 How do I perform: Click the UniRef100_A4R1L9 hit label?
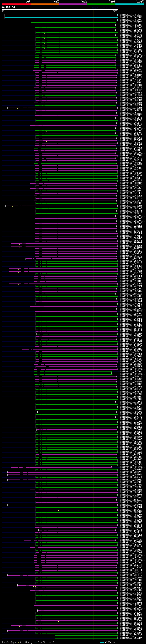[131, 306]
